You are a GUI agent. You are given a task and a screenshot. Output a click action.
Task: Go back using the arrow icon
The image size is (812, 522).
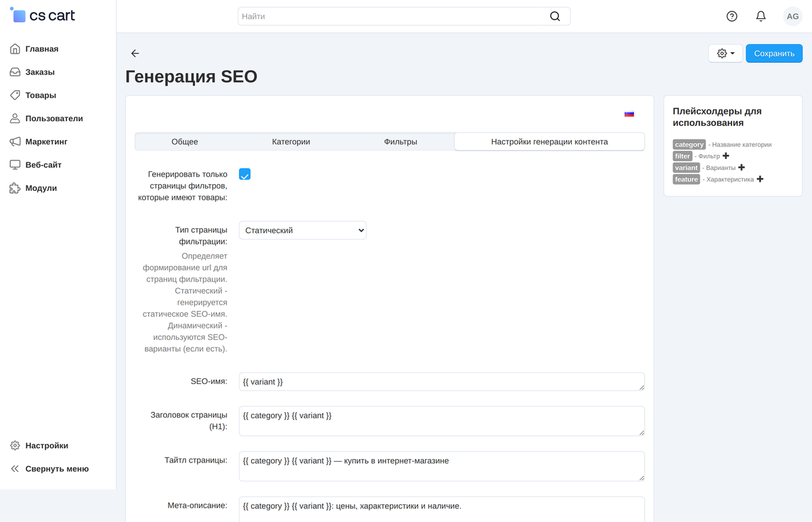[135, 53]
